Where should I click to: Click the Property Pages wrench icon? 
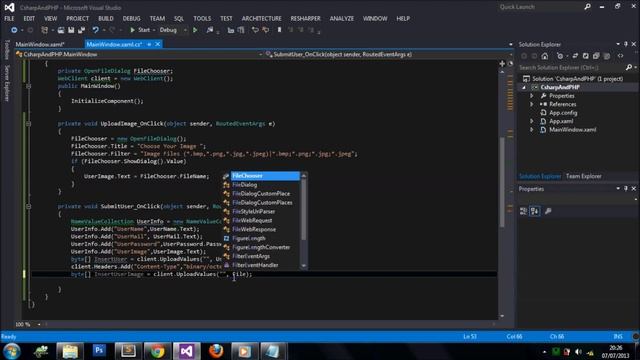[x=548, y=211]
